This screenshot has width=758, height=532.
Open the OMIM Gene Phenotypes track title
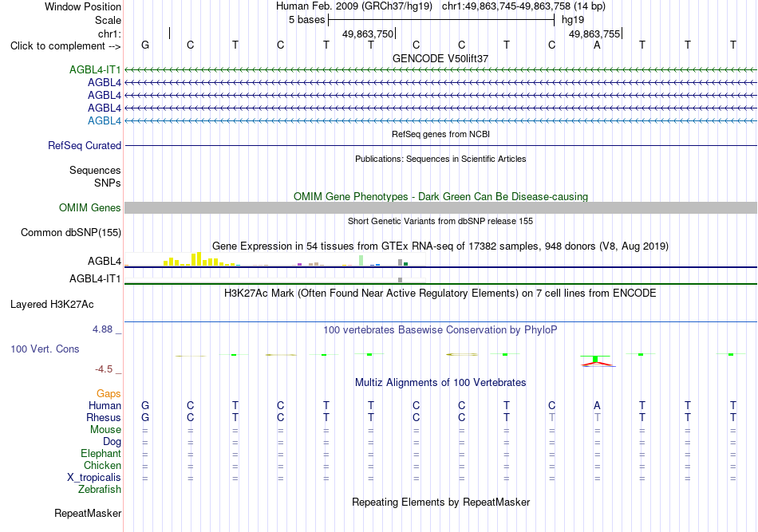tap(440, 197)
